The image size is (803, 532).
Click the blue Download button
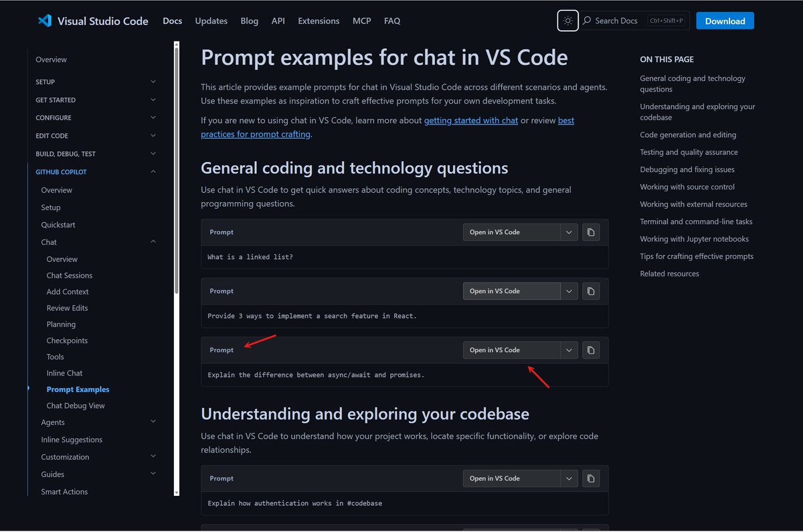(725, 21)
